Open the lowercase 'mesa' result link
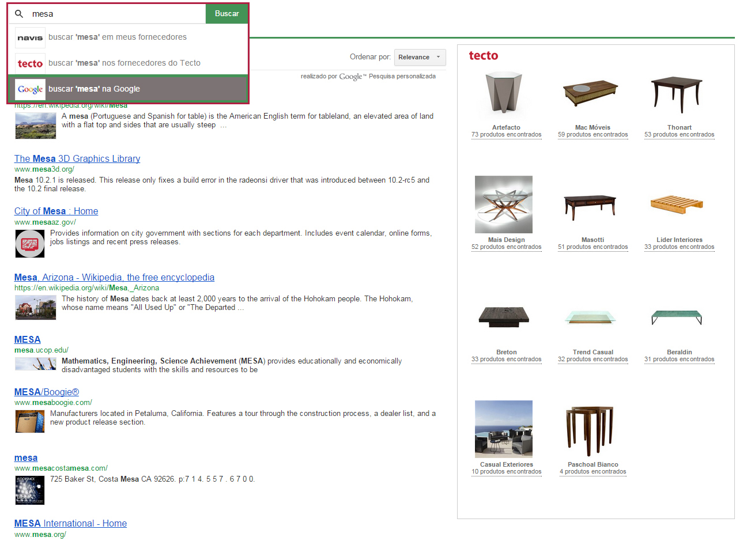 coord(26,458)
